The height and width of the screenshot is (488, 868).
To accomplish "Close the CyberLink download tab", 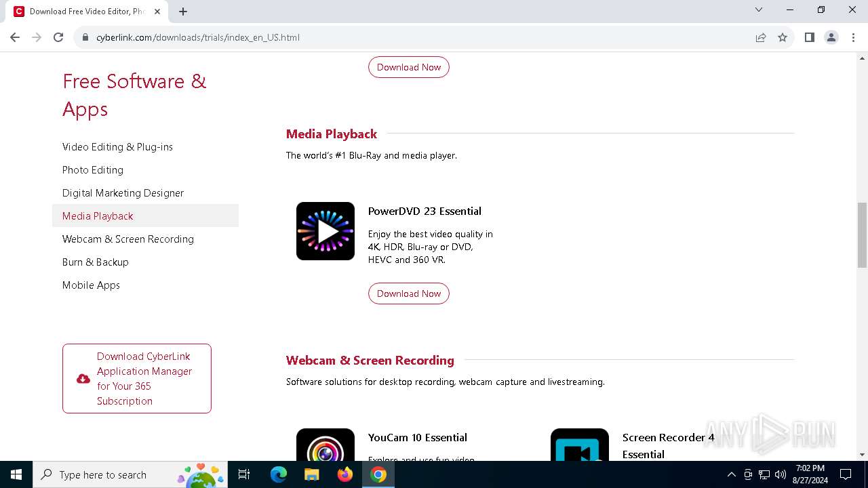I will coord(157,12).
